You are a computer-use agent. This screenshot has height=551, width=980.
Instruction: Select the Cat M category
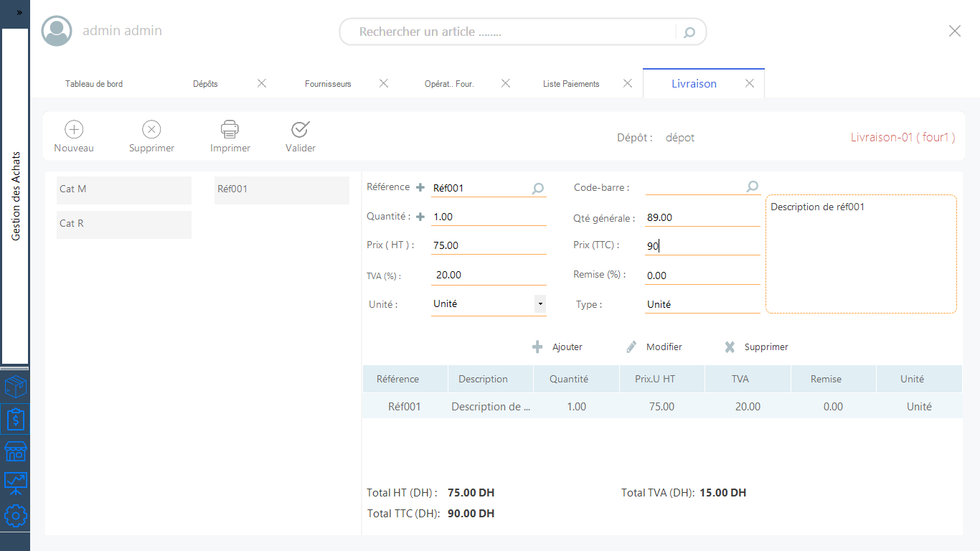(124, 190)
